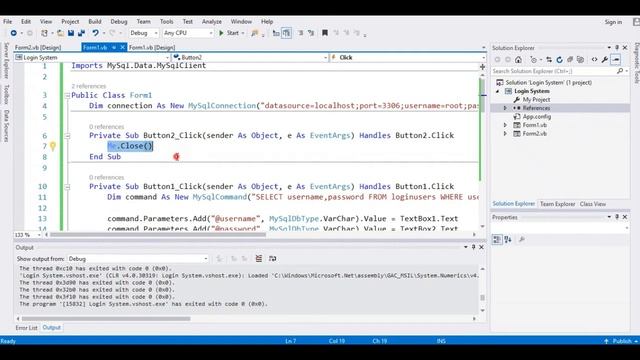Open the Tools menu

pyautogui.click(x=167, y=22)
